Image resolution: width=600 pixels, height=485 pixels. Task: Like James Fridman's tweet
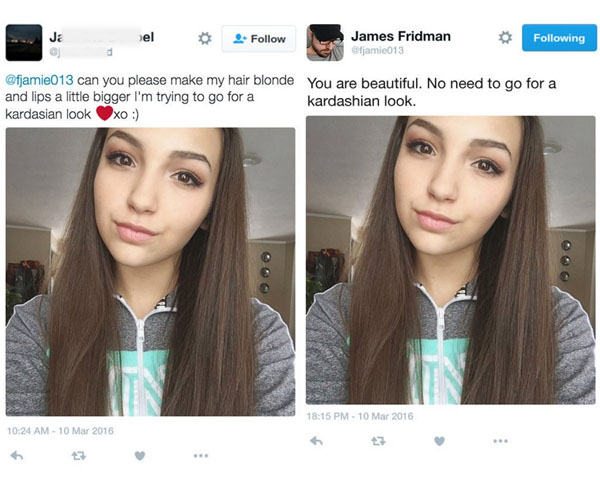pyautogui.click(x=440, y=441)
